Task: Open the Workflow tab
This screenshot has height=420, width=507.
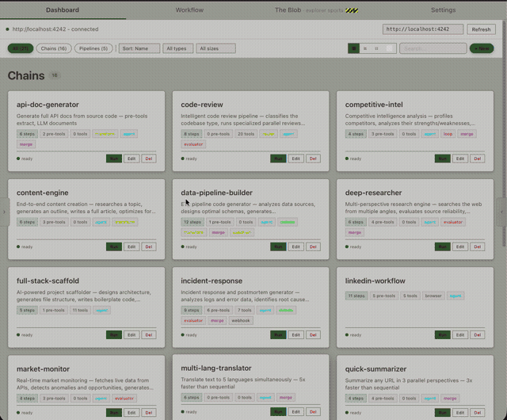Action: click(x=189, y=10)
